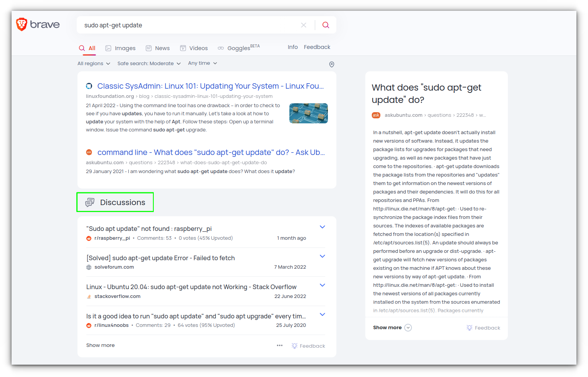Click r/linux4noobs subreddit label
This screenshot has width=588, height=377.
pyautogui.click(x=111, y=325)
